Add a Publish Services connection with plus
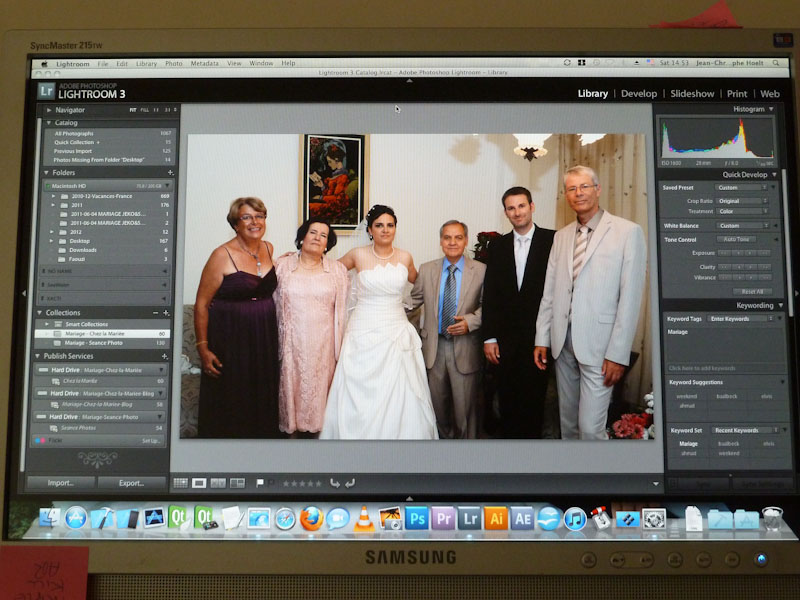This screenshot has width=800, height=600. pyautogui.click(x=164, y=356)
